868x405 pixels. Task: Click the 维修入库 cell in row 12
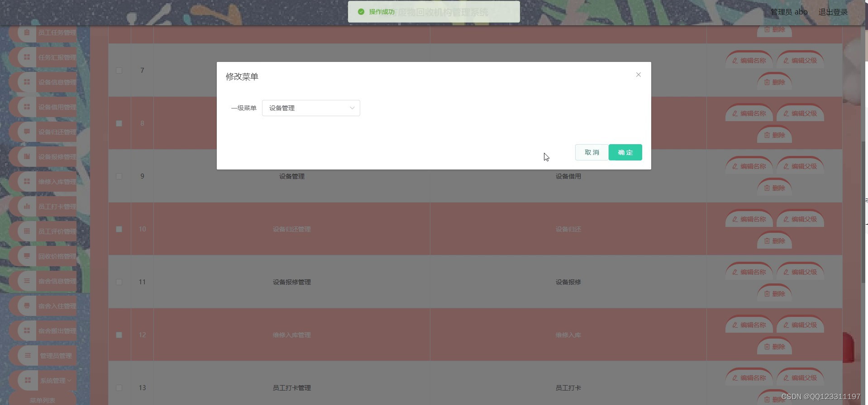[x=568, y=335]
